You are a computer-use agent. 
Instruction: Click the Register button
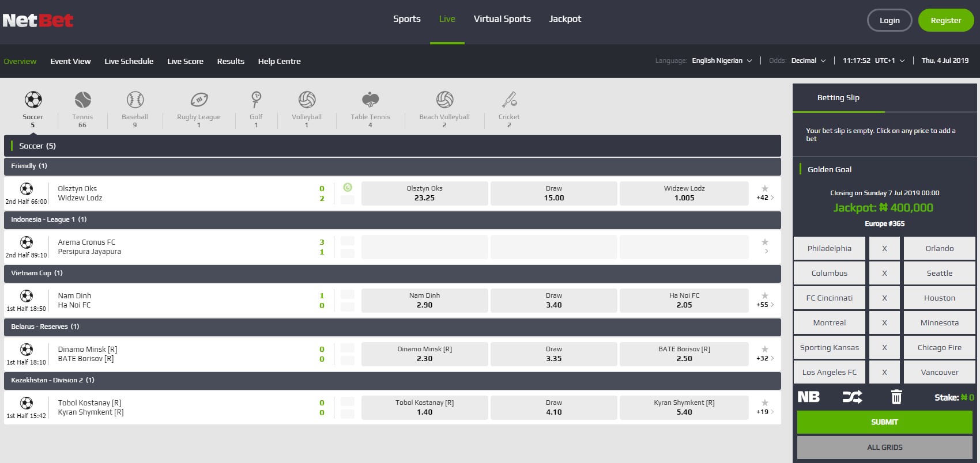pyautogui.click(x=946, y=20)
